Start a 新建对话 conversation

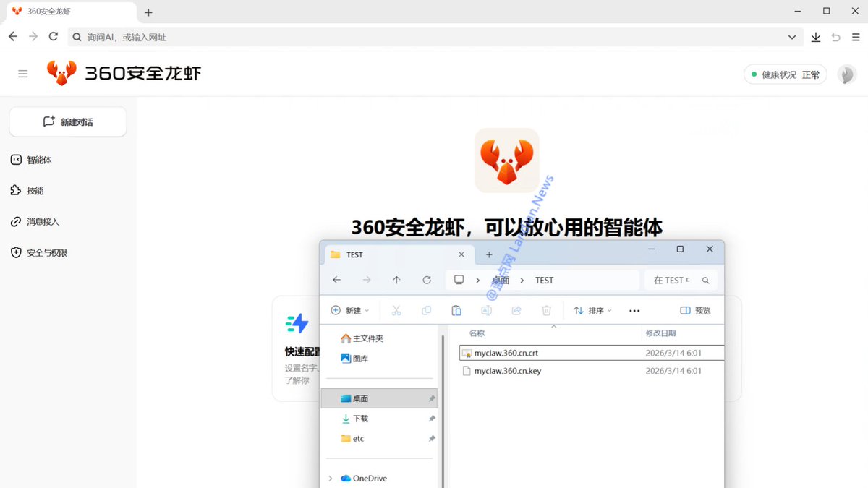point(68,122)
